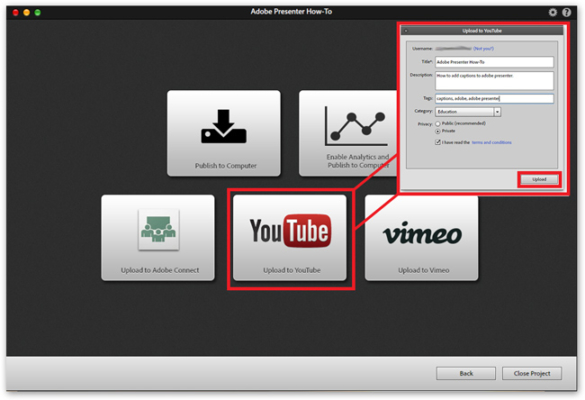Click the yellow minimize window button

(x=26, y=13)
